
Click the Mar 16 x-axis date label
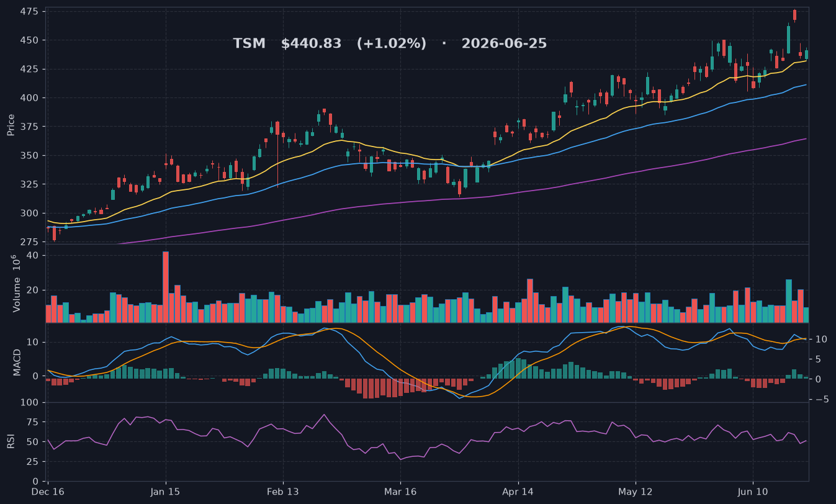(400, 492)
